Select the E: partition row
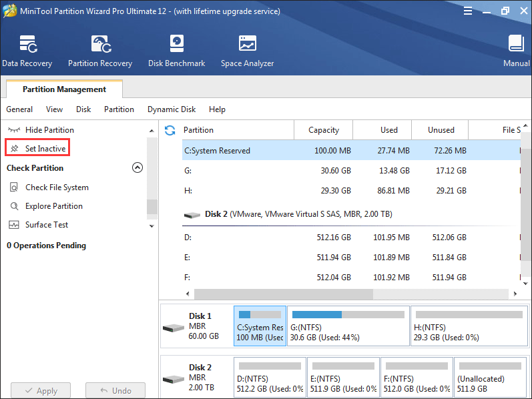Screen dimensions: 532x399 351,257
